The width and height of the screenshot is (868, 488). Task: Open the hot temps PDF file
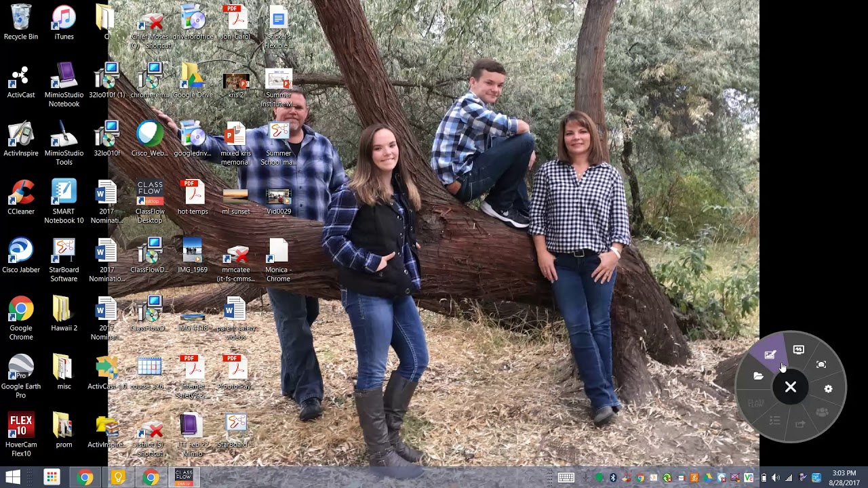[x=193, y=198]
